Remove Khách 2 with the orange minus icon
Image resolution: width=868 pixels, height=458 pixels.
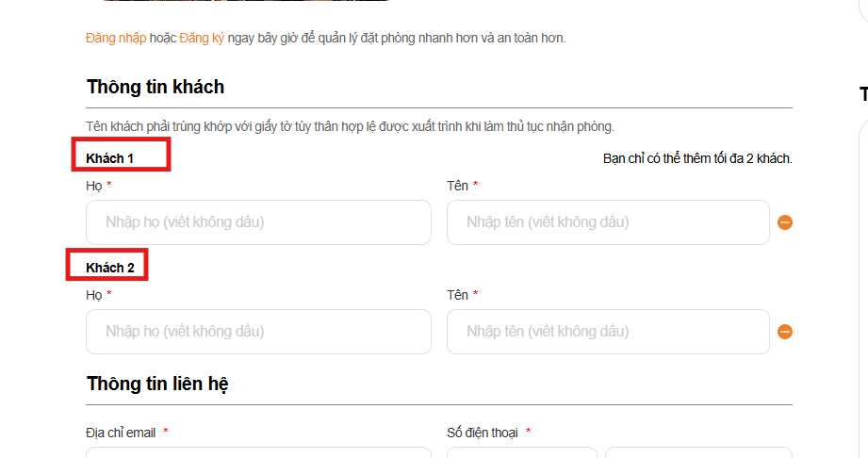(x=785, y=332)
